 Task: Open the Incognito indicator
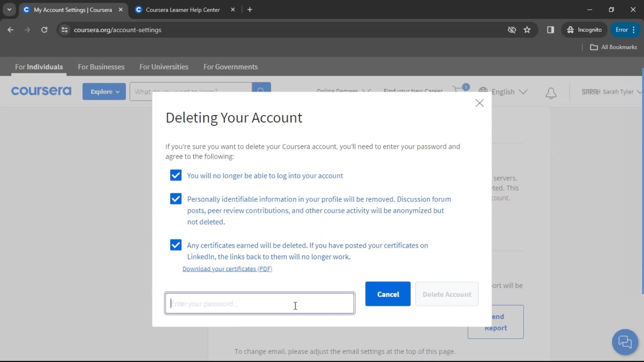(584, 30)
